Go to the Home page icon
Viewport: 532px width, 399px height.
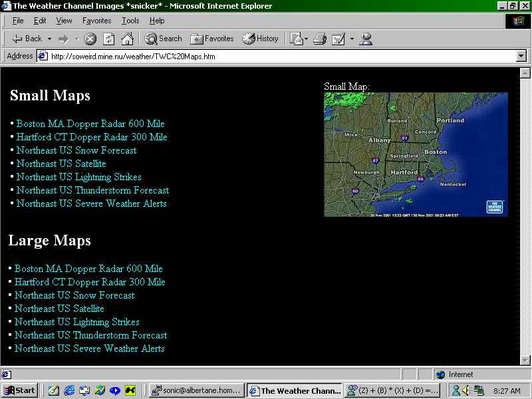(127, 39)
